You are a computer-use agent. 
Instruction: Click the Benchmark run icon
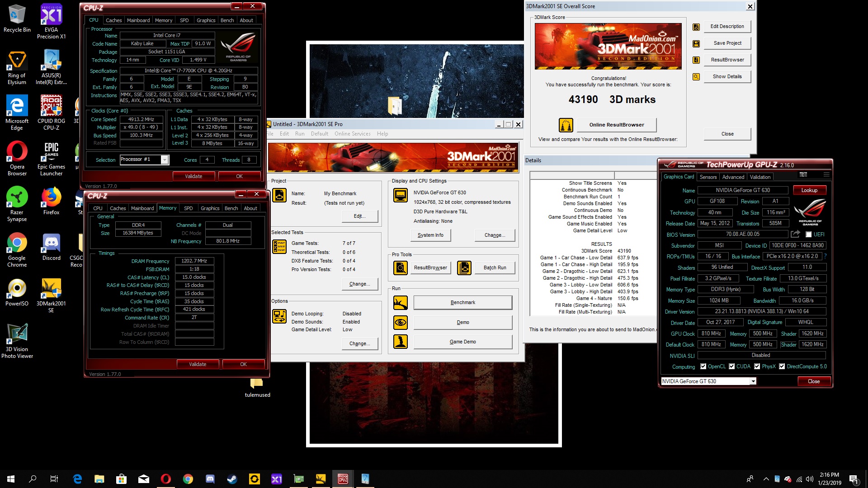point(401,303)
